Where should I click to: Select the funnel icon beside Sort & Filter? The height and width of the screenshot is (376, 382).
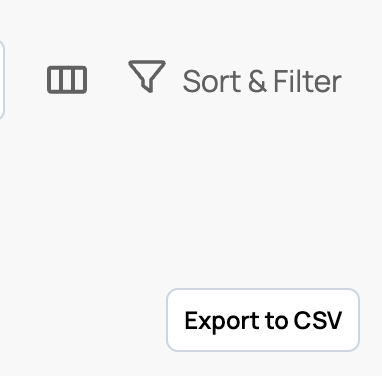point(147,76)
